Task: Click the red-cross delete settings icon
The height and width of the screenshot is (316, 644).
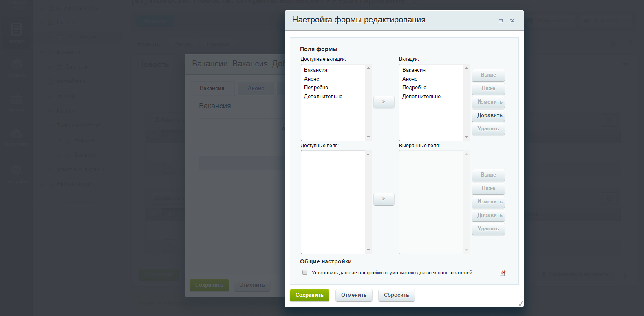Action: [x=503, y=273]
